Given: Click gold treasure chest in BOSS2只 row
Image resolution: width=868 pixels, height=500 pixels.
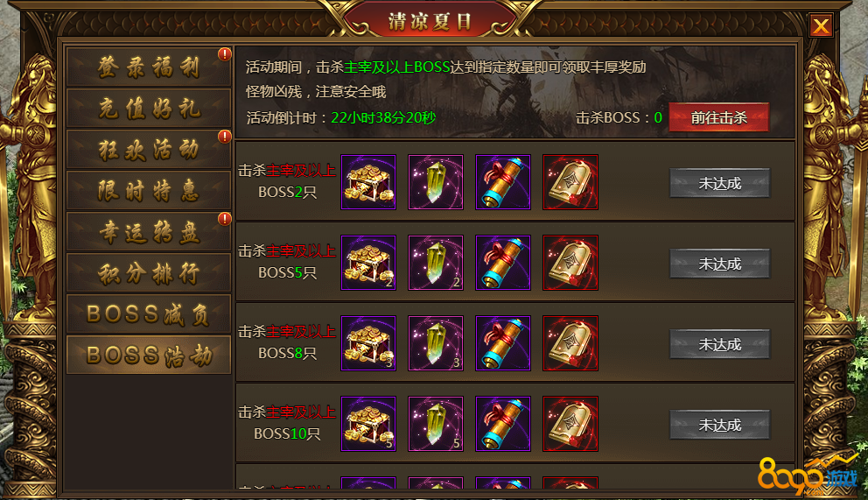Looking at the screenshot, I should [368, 182].
